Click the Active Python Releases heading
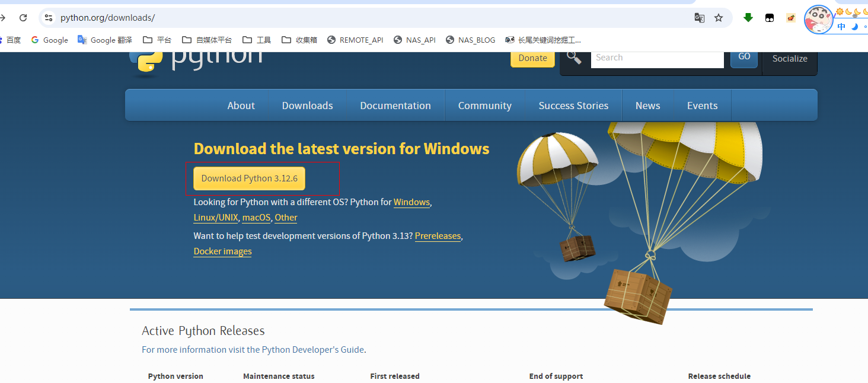Image resolution: width=868 pixels, height=383 pixels. pyautogui.click(x=203, y=331)
